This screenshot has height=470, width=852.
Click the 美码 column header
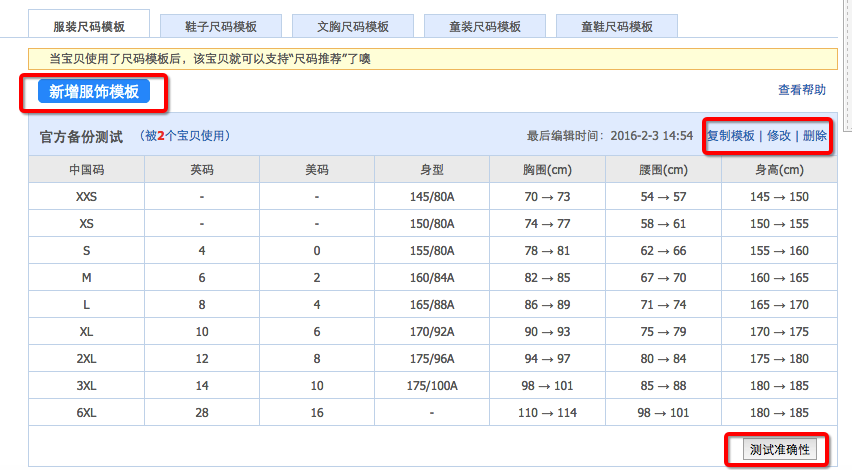(x=317, y=170)
